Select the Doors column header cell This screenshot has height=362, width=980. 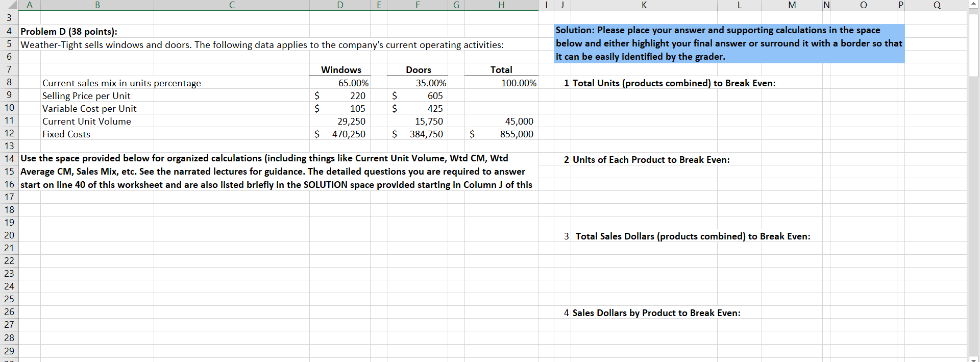click(x=418, y=69)
